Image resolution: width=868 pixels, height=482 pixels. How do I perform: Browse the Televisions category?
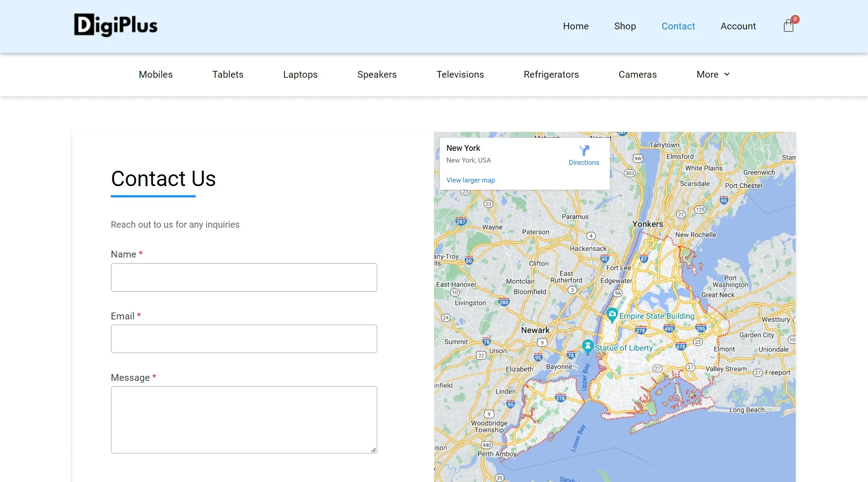click(460, 75)
